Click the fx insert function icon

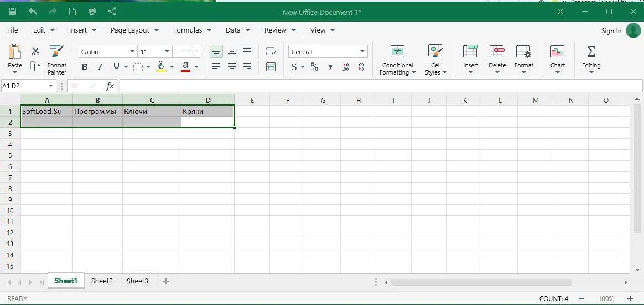pyautogui.click(x=110, y=86)
